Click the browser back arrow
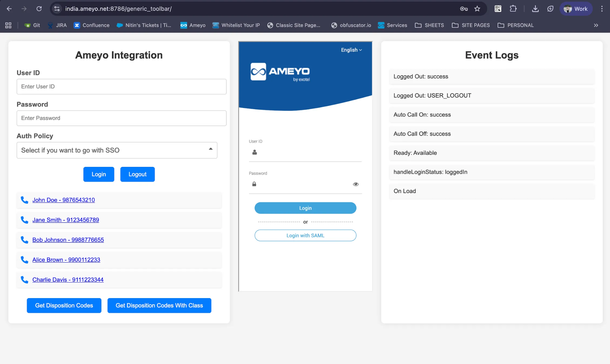Image resolution: width=610 pixels, height=364 pixels. pyautogui.click(x=9, y=9)
